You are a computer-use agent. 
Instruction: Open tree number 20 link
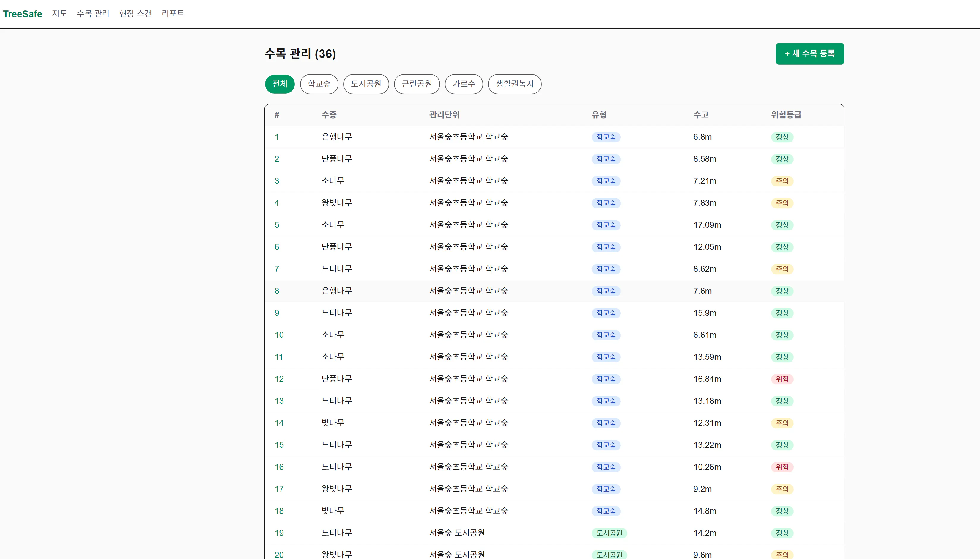[279, 555]
